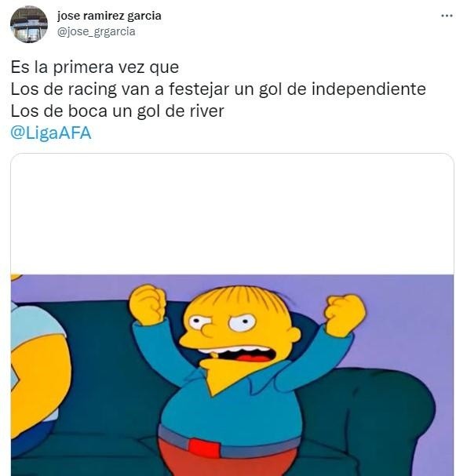Click jose ramirez garcia's profile avatar
Image resolution: width=456 pixels, height=476 pixels.
click(x=29, y=24)
